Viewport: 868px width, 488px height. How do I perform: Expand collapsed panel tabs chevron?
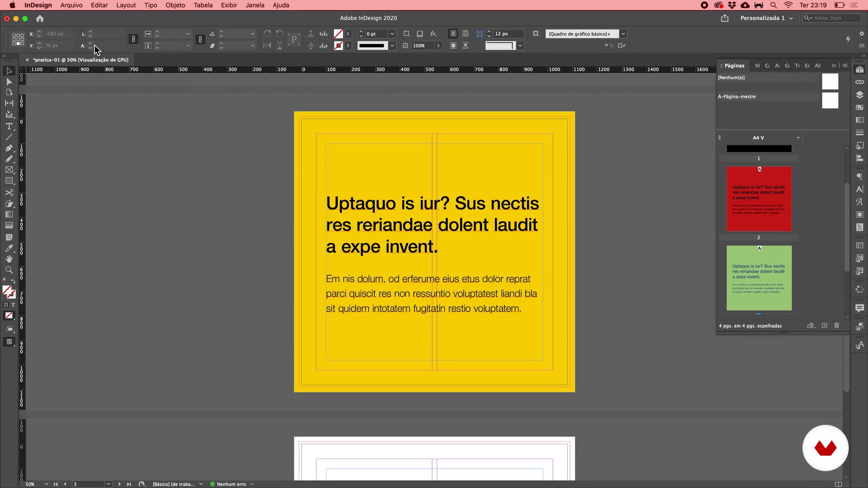pos(834,66)
